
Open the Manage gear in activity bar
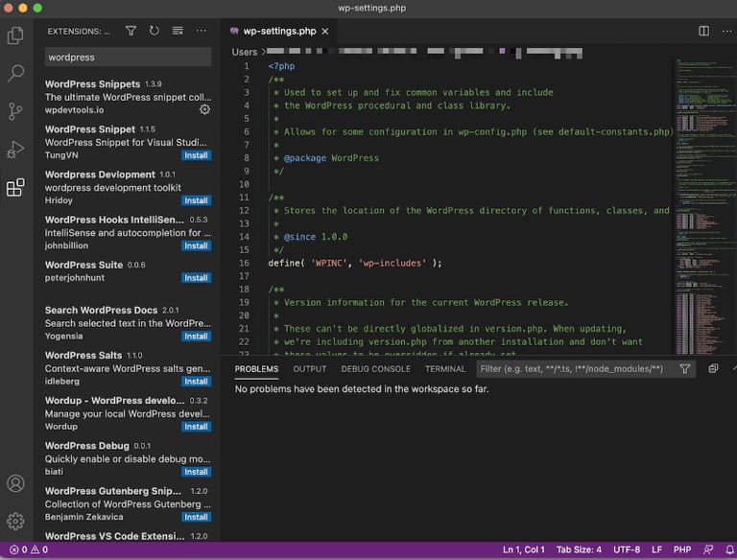click(15, 521)
